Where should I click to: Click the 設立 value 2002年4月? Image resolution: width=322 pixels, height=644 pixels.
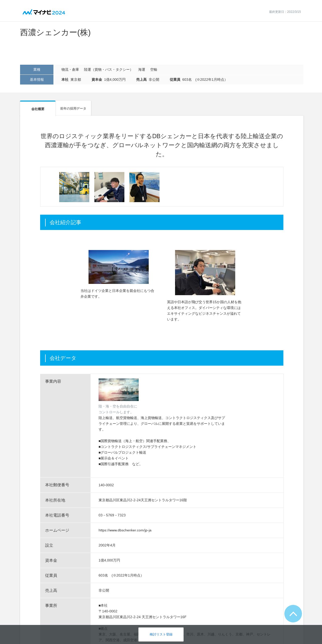(107, 545)
